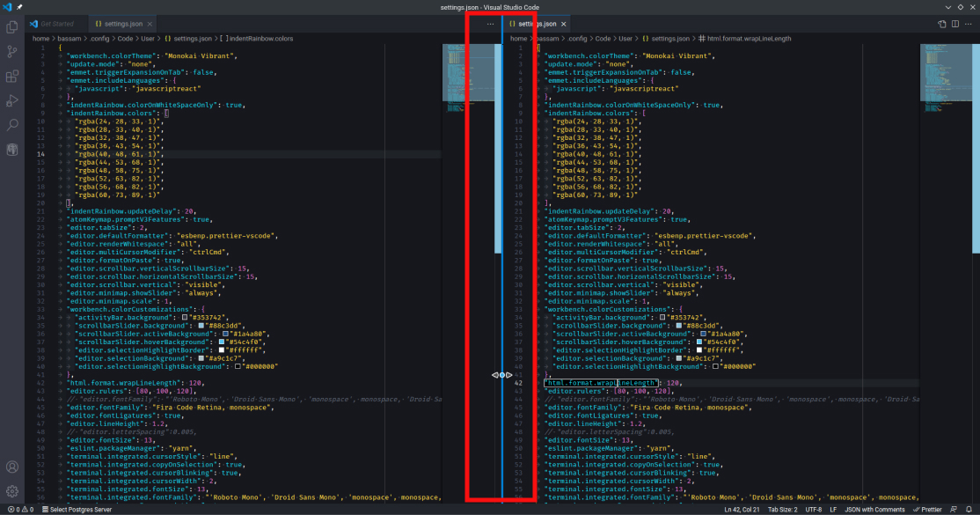Click LF end of line selector
Image resolution: width=980 pixels, height=515 pixels.
tap(833, 510)
